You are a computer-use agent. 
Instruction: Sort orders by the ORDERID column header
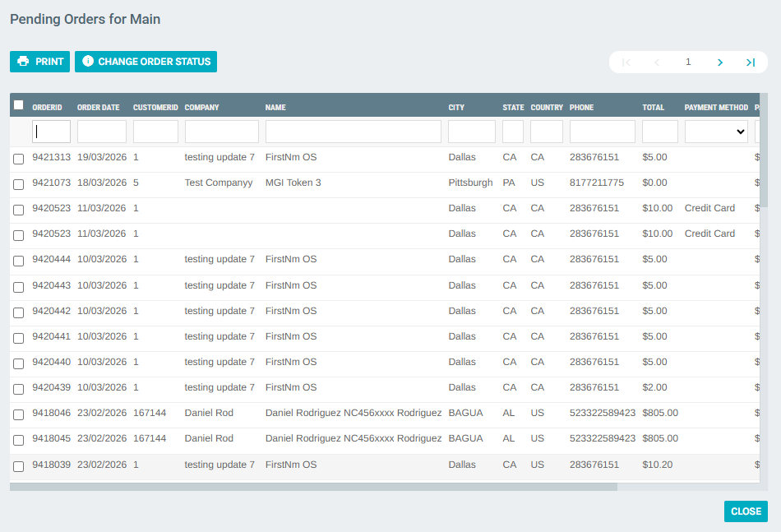click(x=47, y=107)
